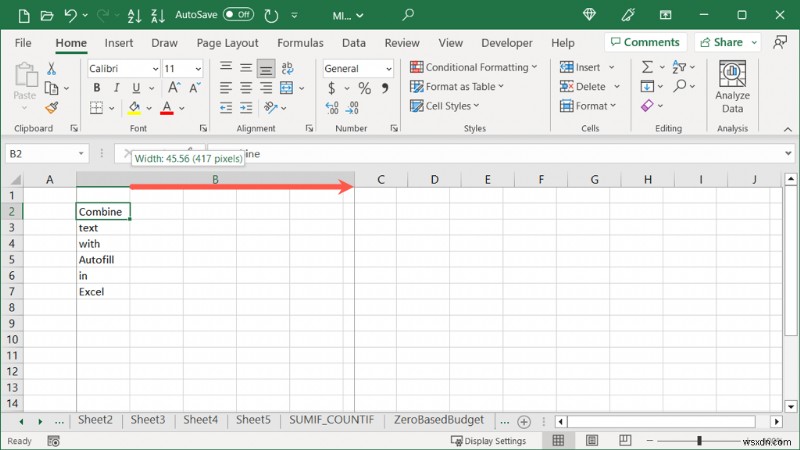The image size is (800, 450).
Task: Add a new sheet with plus button
Action: click(x=523, y=422)
